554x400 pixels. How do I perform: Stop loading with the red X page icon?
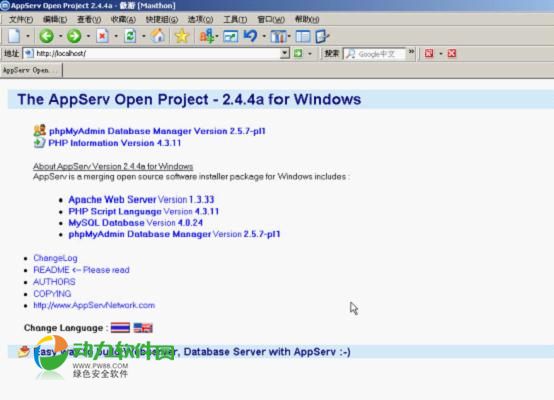[x=102, y=36]
